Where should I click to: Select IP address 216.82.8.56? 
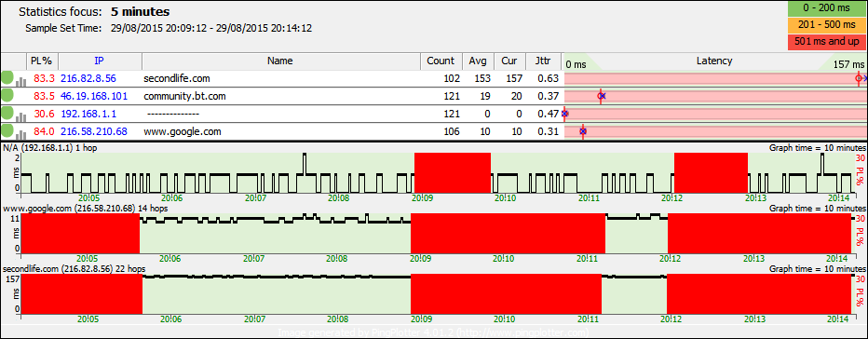click(88, 78)
